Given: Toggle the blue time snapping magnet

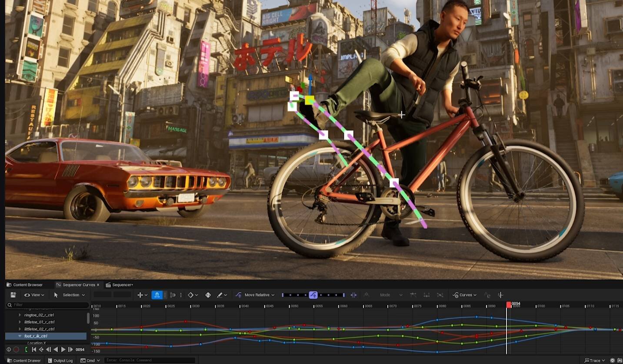Looking at the screenshot, I should (x=157, y=295).
